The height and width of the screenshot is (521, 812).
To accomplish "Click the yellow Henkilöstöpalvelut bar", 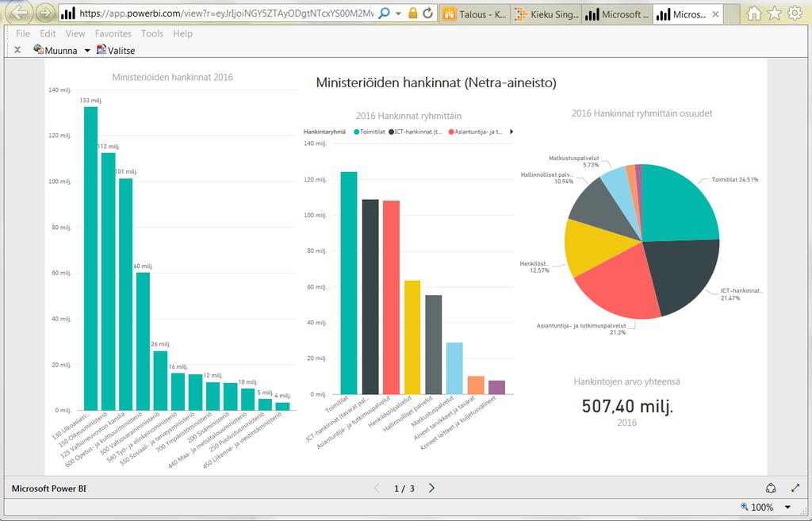I will [x=412, y=338].
